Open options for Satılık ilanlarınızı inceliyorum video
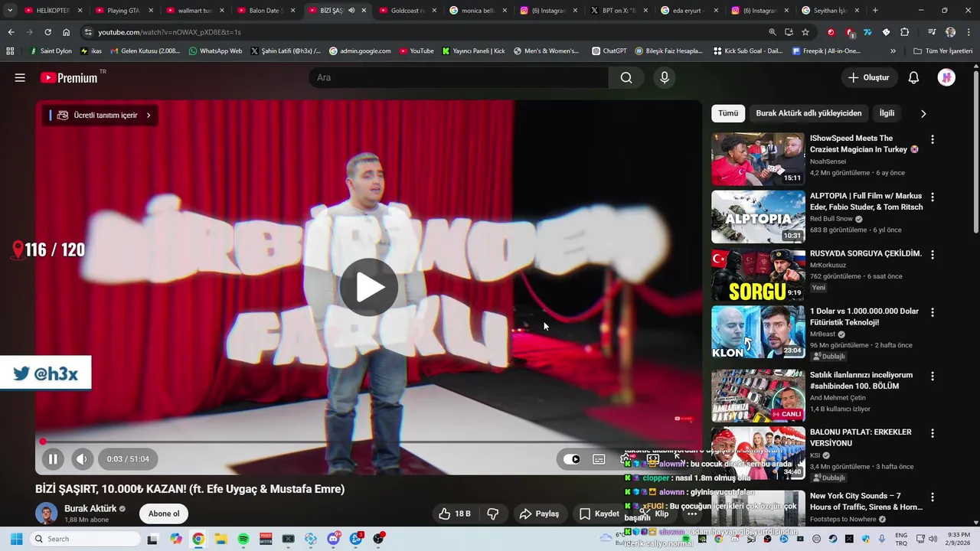Screen dimensions: 980x551 coord(932,376)
